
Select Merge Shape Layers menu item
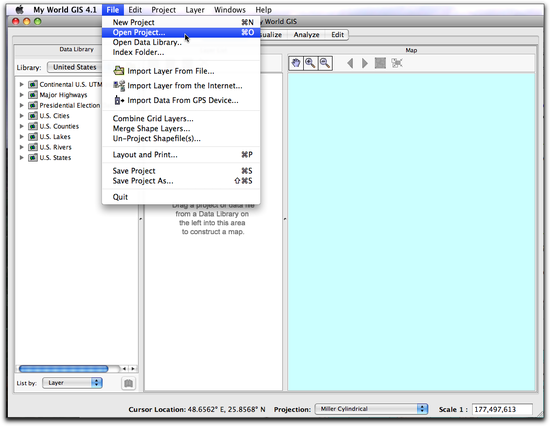(181, 128)
